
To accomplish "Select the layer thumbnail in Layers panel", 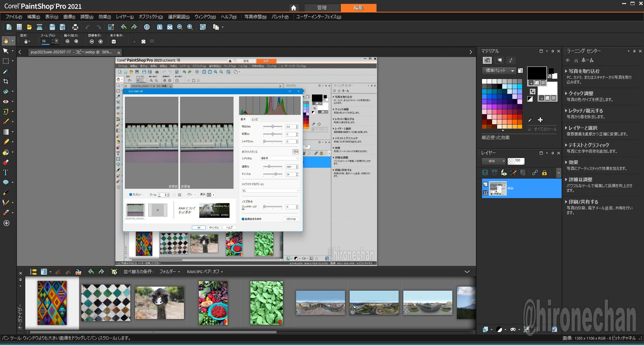I will (498, 188).
